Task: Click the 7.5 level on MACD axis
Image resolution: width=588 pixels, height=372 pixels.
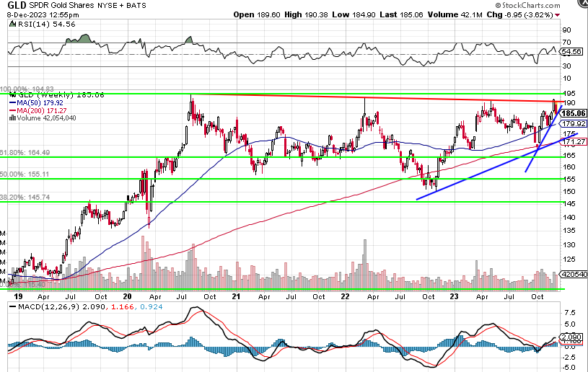Action: click(x=569, y=312)
